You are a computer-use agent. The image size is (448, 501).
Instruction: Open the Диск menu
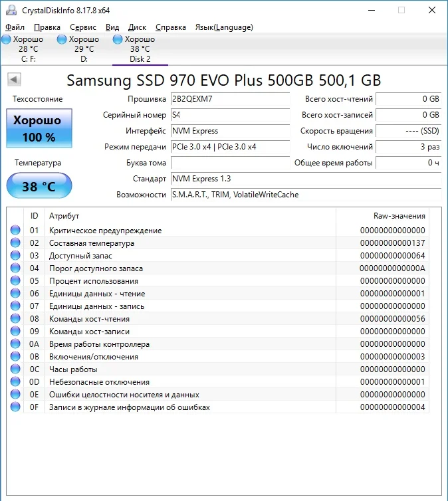(x=137, y=27)
